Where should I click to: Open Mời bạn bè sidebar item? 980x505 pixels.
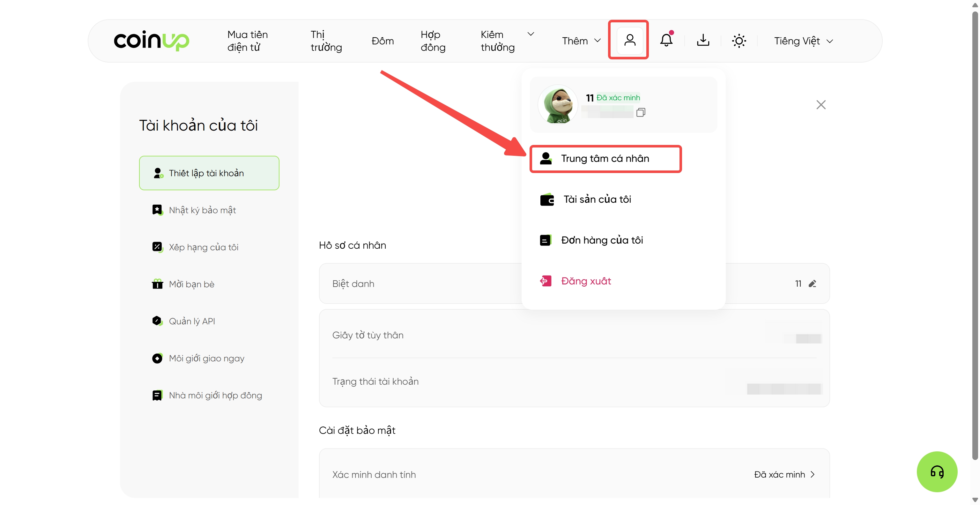coord(191,284)
